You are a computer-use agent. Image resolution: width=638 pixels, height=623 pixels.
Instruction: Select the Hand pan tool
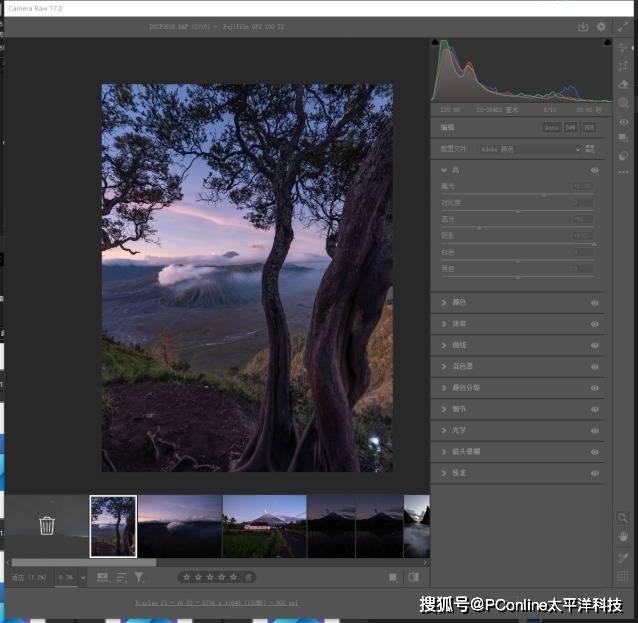coord(624,537)
